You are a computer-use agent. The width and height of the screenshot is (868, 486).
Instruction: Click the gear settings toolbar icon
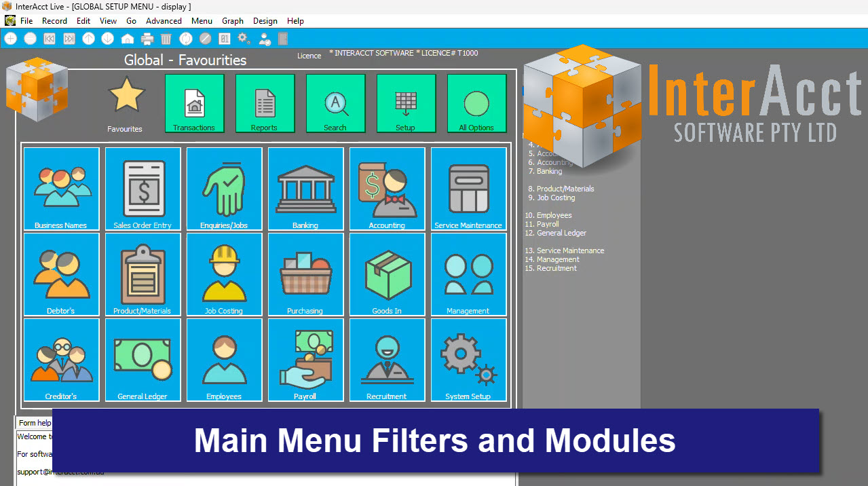244,39
